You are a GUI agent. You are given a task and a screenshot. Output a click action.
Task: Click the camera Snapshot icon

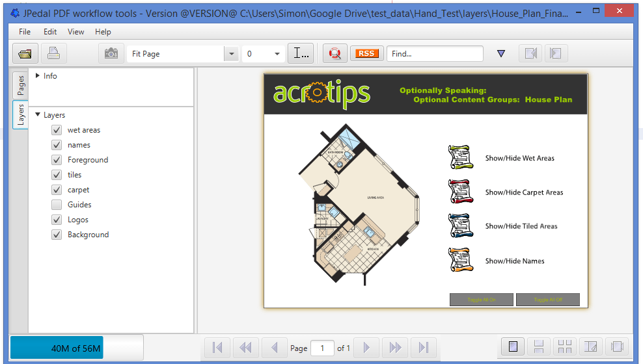click(112, 54)
